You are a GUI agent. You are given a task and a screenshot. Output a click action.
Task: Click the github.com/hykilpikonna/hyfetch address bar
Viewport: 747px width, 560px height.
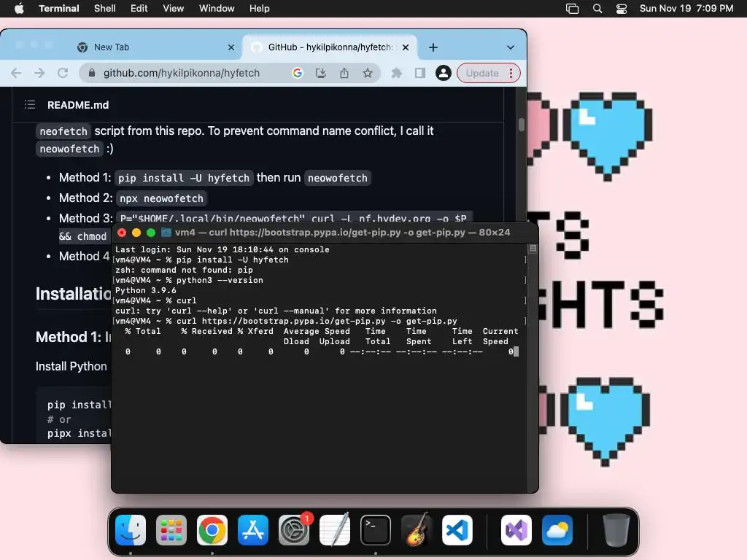point(182,73)
